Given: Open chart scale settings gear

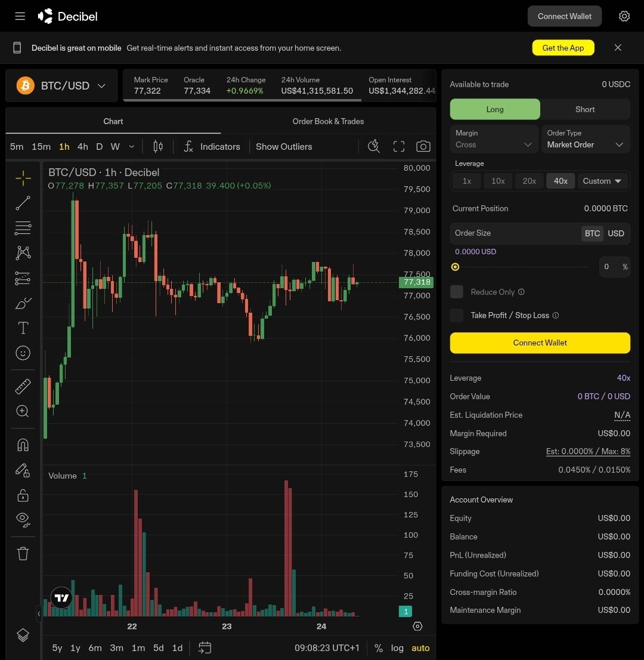Looking at the screenshot, I should (x=417, y=627).
